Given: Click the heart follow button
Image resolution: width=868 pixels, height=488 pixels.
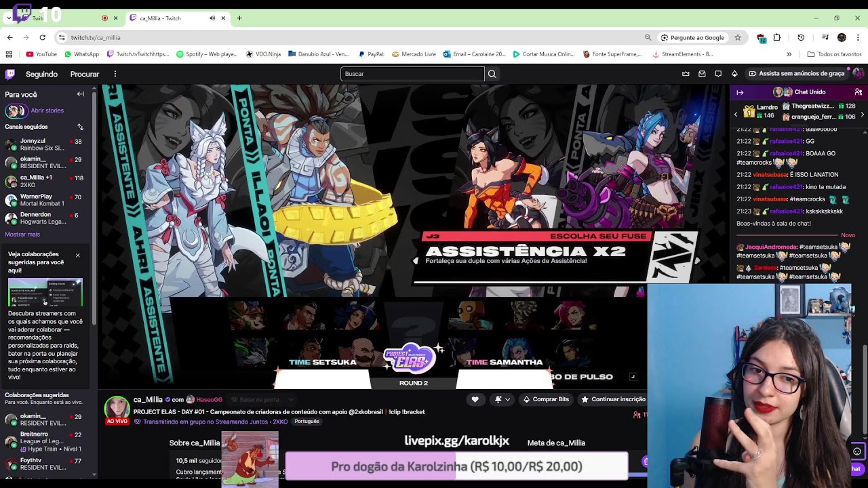Looking at the screenshot, I should click(475, 399).
